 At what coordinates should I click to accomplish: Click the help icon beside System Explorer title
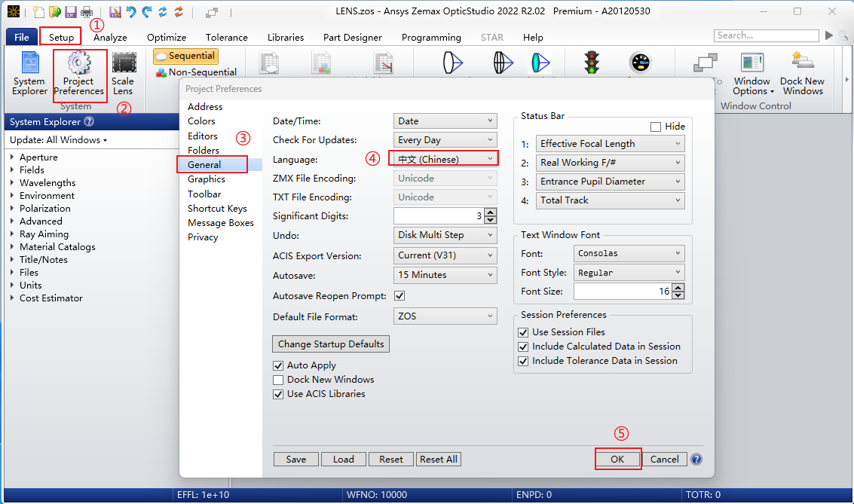(x=89, y=122)
